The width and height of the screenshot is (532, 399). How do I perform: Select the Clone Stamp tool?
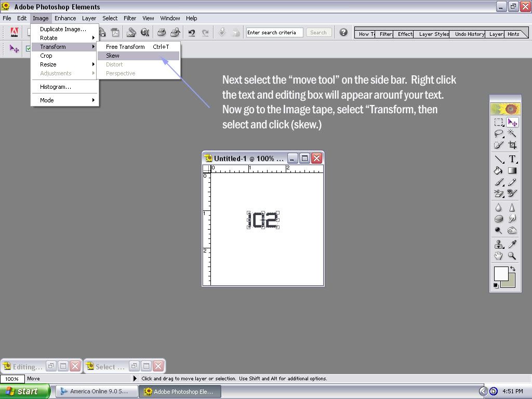tap(498, 244)
